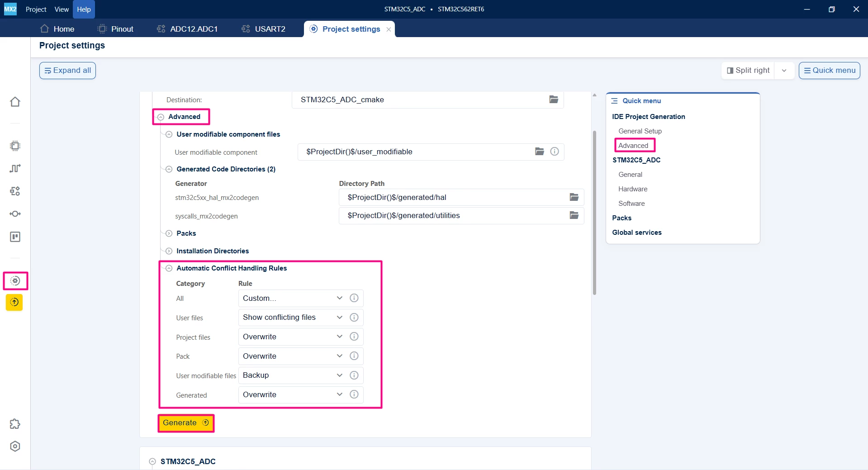The width and height of the screenshot is (868, 470).
Task: Click the Quick menu button
Action: click(x=830, y=71)
